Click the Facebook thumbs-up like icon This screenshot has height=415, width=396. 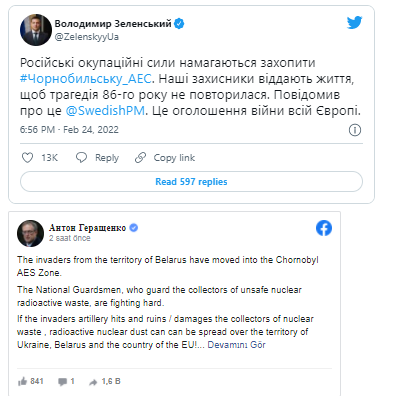22,381
